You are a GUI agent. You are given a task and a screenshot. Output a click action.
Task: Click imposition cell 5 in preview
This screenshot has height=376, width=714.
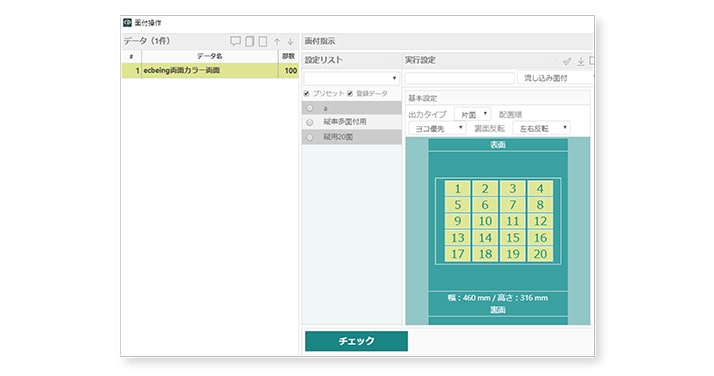(458, 205)
